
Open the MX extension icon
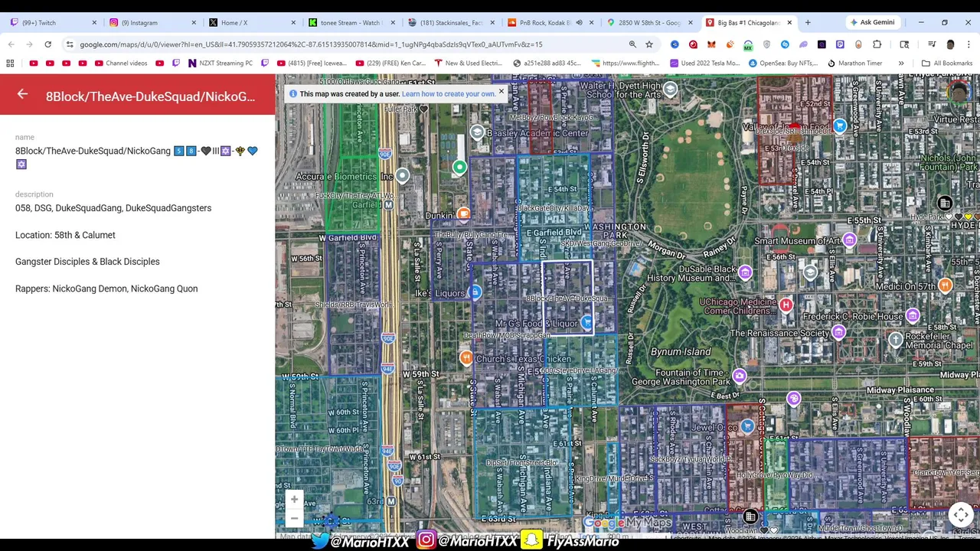(x=748, y=44)
